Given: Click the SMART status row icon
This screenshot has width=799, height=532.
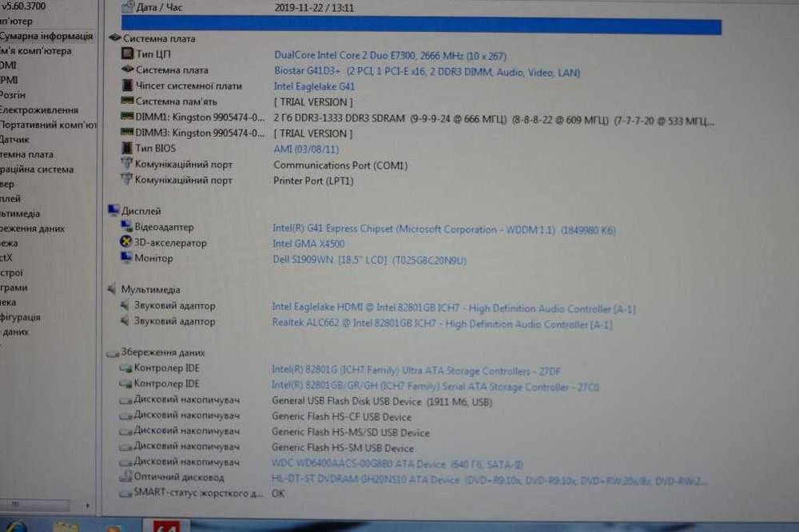Looking at the screenshot, I should pyautogui.click(x=125, y=494).
